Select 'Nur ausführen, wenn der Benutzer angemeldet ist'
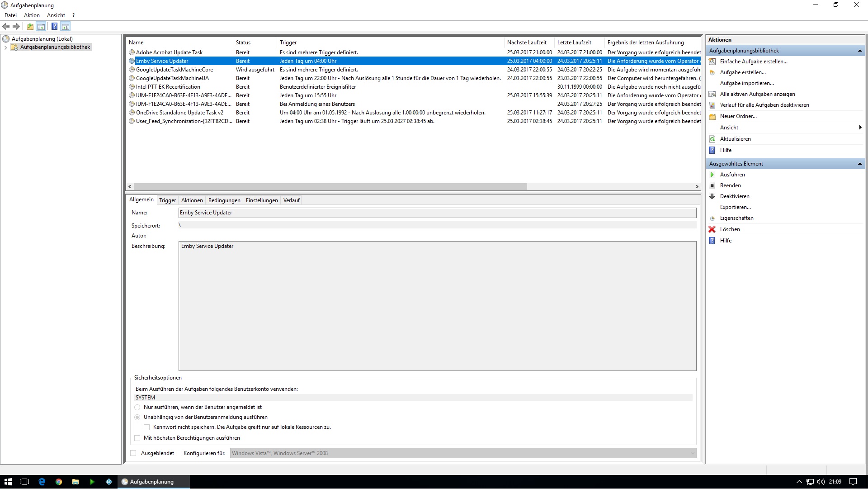The width and height of the screenshot is (868, 489). (x=137, y=408)
